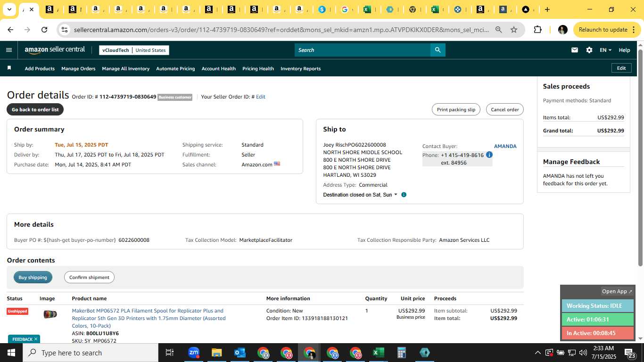Click the Confirm shipment button
This screenshot has height=362, width=644.
pos(89,277)
